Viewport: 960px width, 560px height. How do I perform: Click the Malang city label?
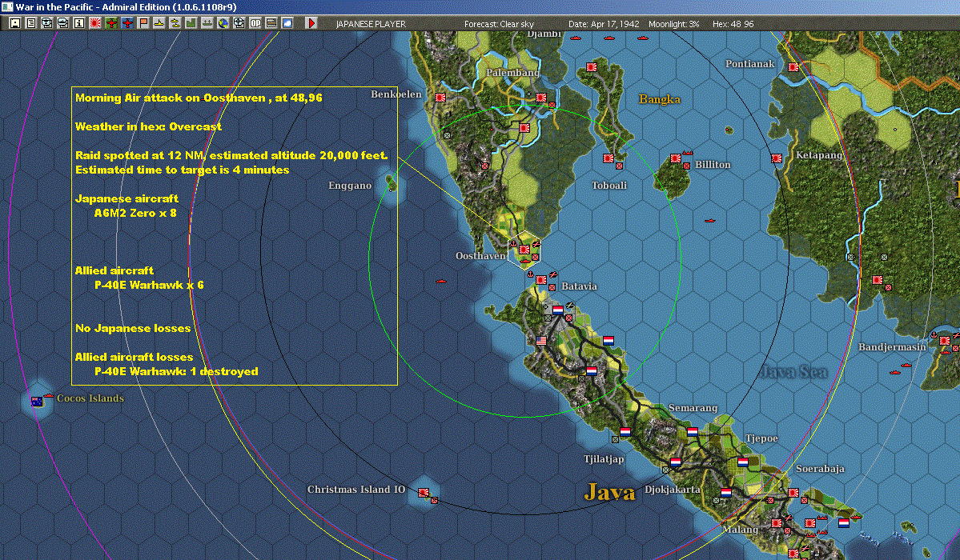(740, 530)
